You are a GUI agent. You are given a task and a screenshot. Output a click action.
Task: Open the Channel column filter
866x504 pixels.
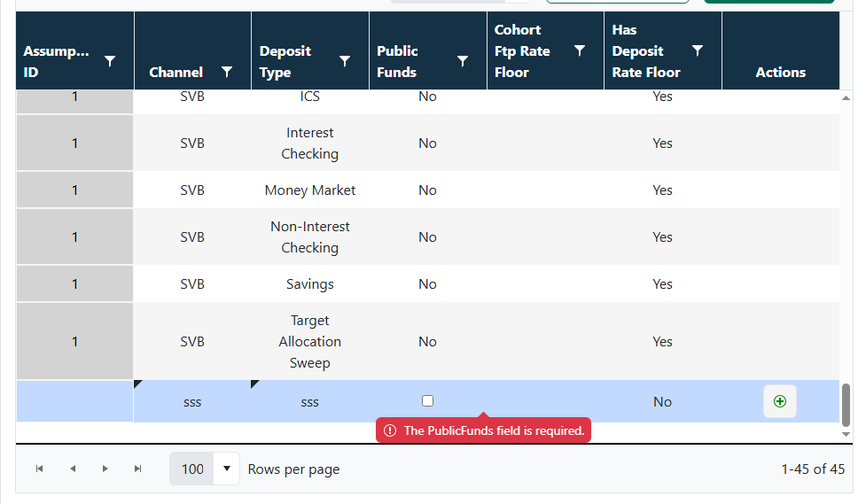tap(226, 72)
